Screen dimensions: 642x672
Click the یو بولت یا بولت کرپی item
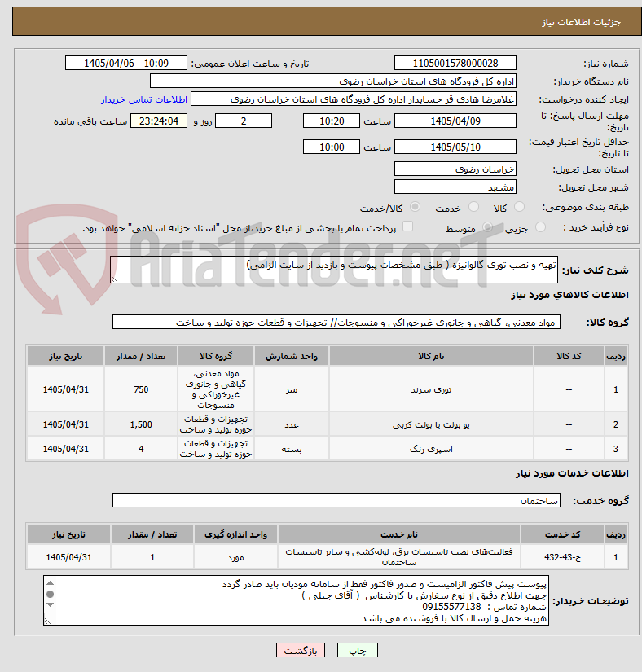431,424
